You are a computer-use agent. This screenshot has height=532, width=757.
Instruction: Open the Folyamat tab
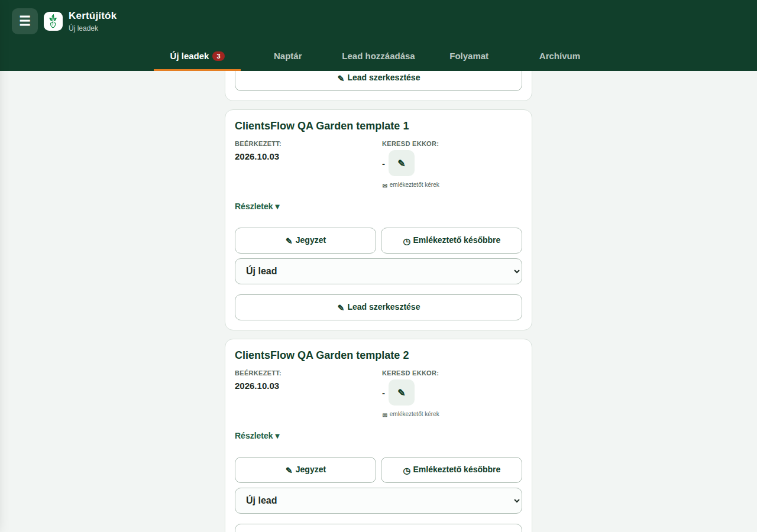click(469, 56)
